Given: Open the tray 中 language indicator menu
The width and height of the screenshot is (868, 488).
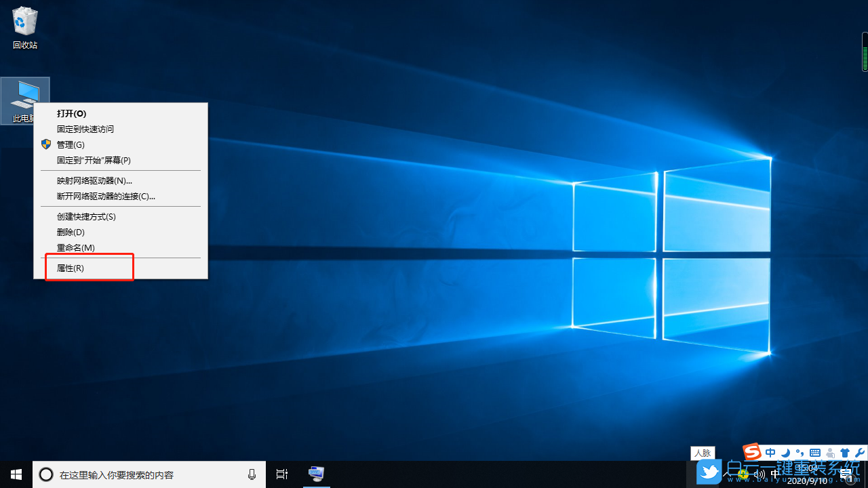Looking at the screenshot, I should click(774, 474).
